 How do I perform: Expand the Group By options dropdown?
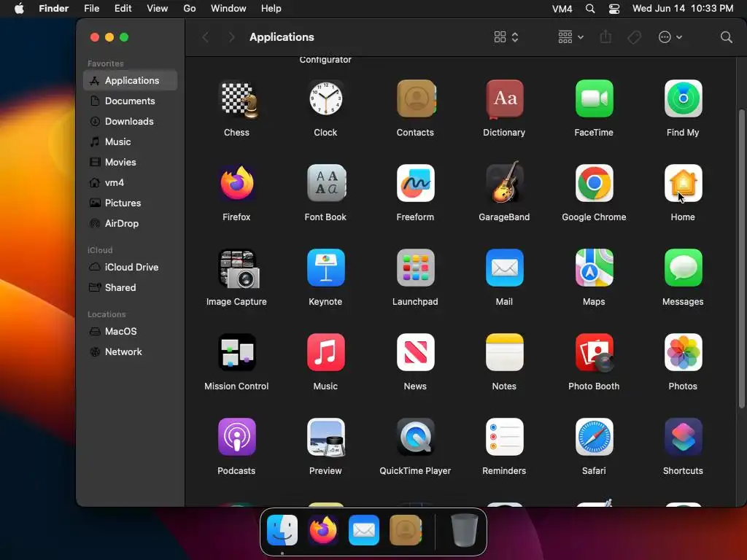tap(570, 37)
